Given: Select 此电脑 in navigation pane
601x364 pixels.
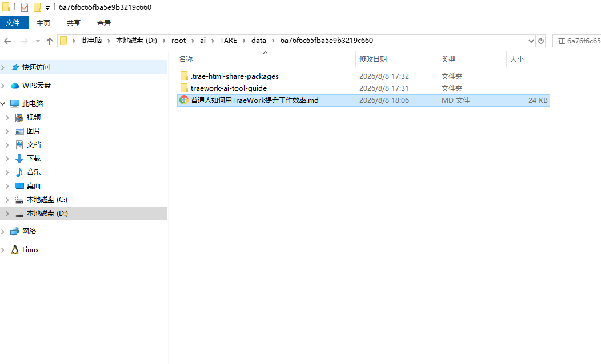Looking at the screenshot, I should point(33,104).
